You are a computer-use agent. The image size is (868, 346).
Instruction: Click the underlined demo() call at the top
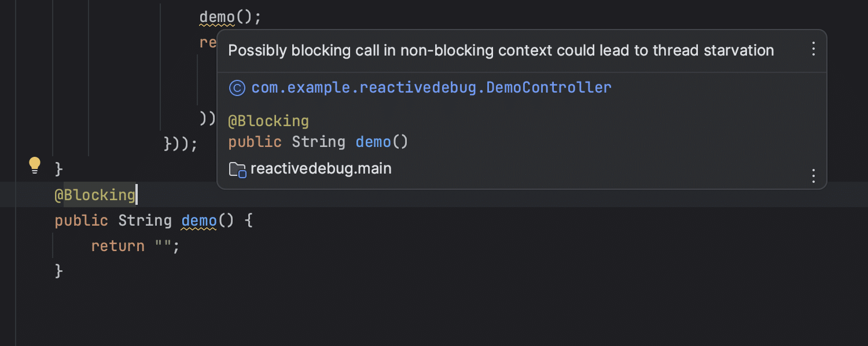pyautogui.click(x=217, y=17)
